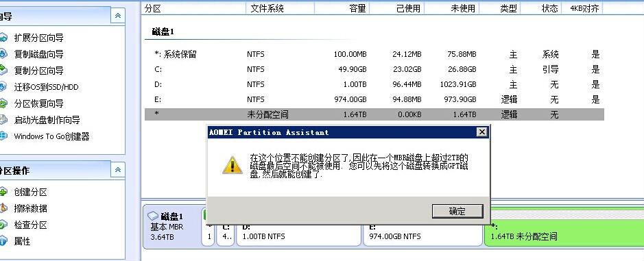The height and width of the screenshot is (261, 644).
Task: Click the 基本 MBR 3.64TB disk label
Action: coord(167,232)
